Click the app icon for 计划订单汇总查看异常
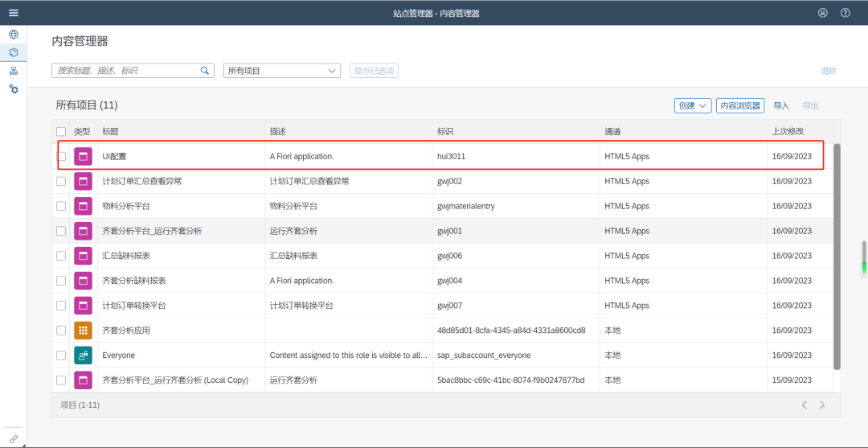The height and width of the screenshot is (448, 868). [83, 181]
